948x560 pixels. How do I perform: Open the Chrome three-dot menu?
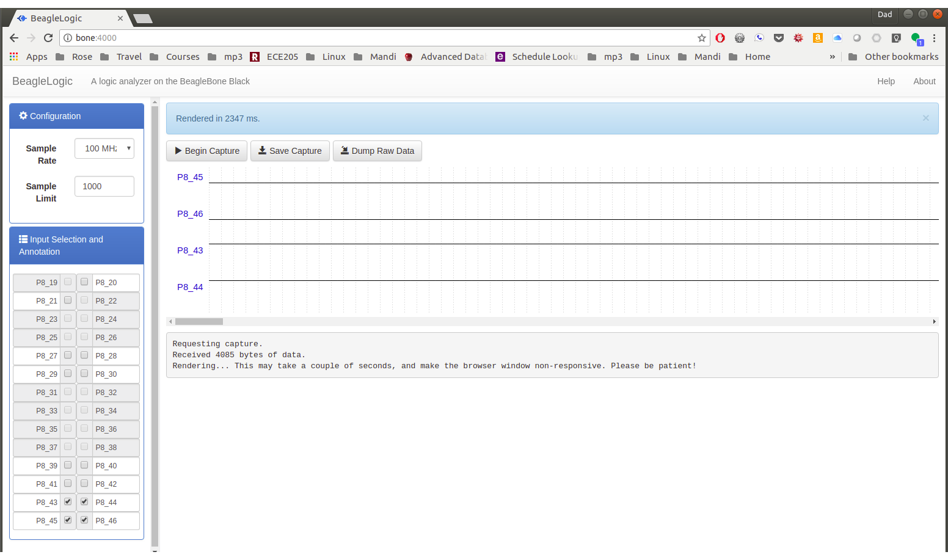934,38
